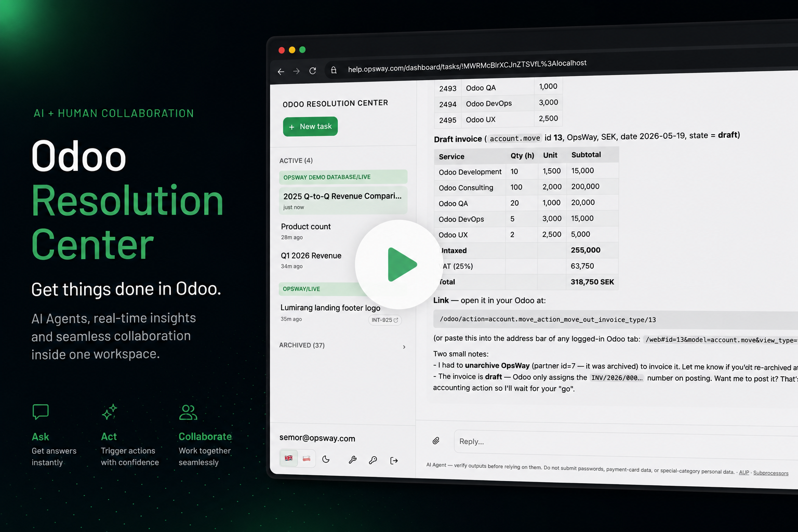
Task: Reload the page with the refresh icon
Action: (313, 71)
